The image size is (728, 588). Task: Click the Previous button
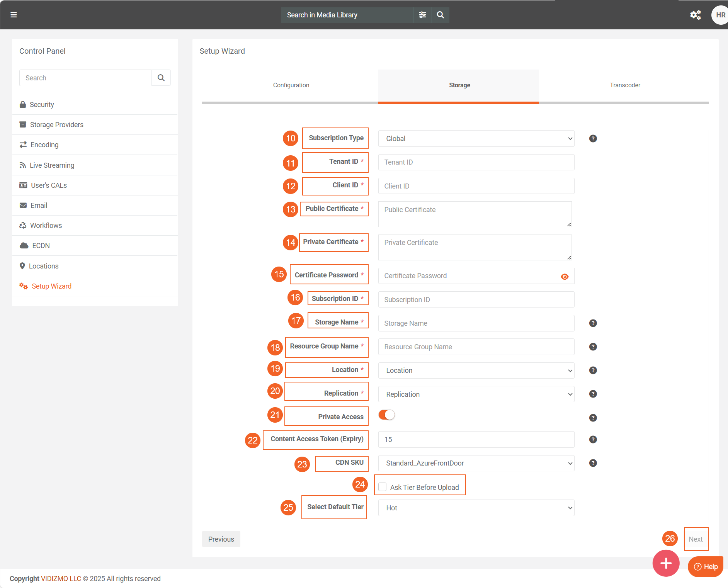[221, 539]
